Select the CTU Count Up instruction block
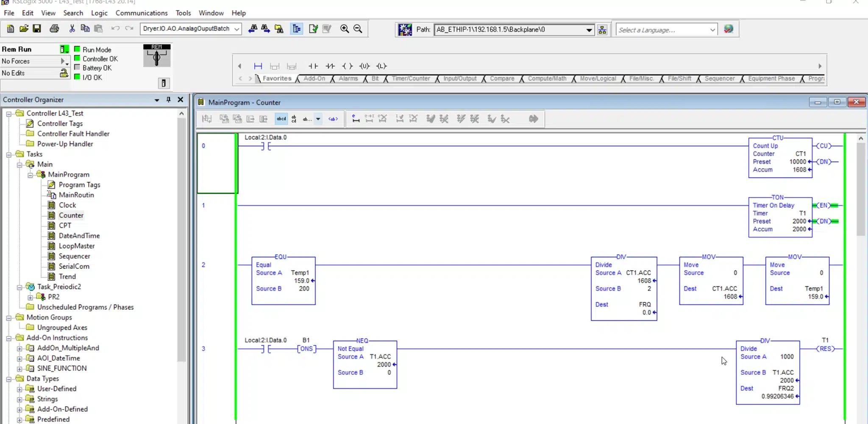868x424 pixels. 780,158
